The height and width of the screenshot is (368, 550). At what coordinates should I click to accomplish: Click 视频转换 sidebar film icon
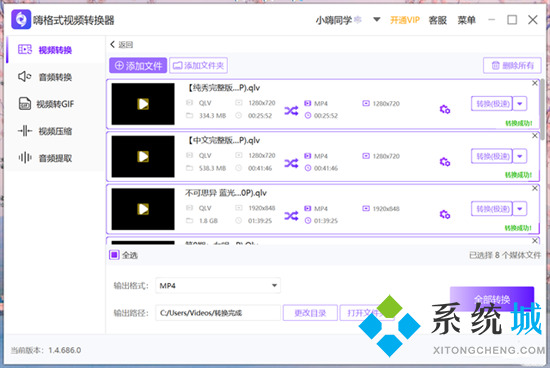pyautogui.click(x=25, y=49)
